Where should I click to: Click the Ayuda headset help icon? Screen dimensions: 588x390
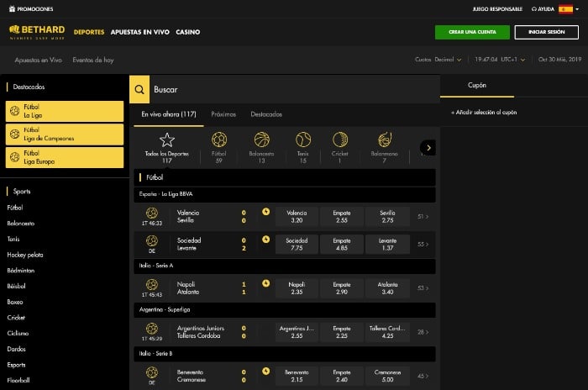[x=534, y=9]
